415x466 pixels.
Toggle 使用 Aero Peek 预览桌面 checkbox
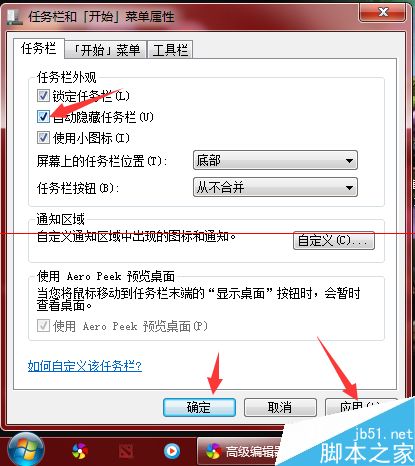click(x=43, y=325)
